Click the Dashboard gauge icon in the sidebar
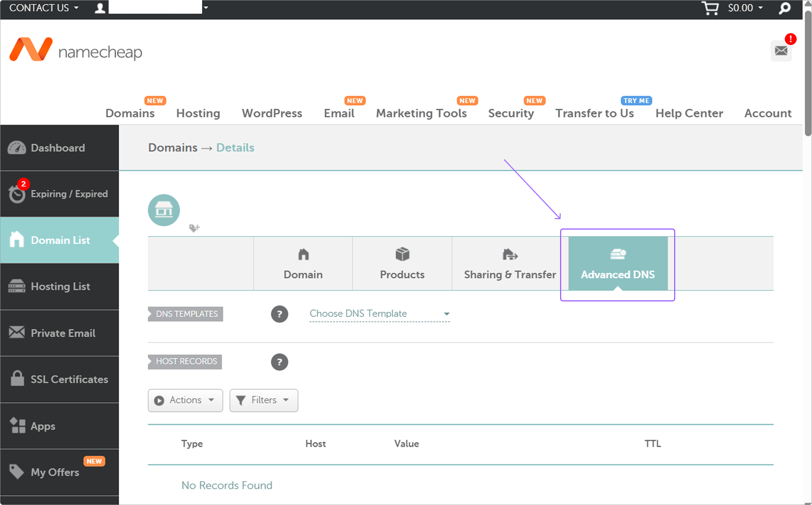The height and width of the screenshot is (505, 812). 17,148
